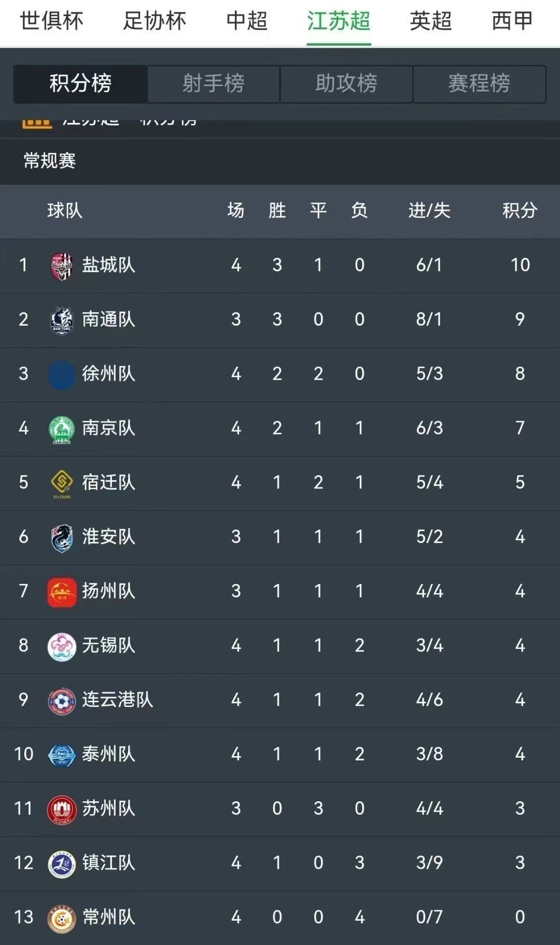Go to the 世俱杯 section
The image size is (560, 945).
(51, 21)
